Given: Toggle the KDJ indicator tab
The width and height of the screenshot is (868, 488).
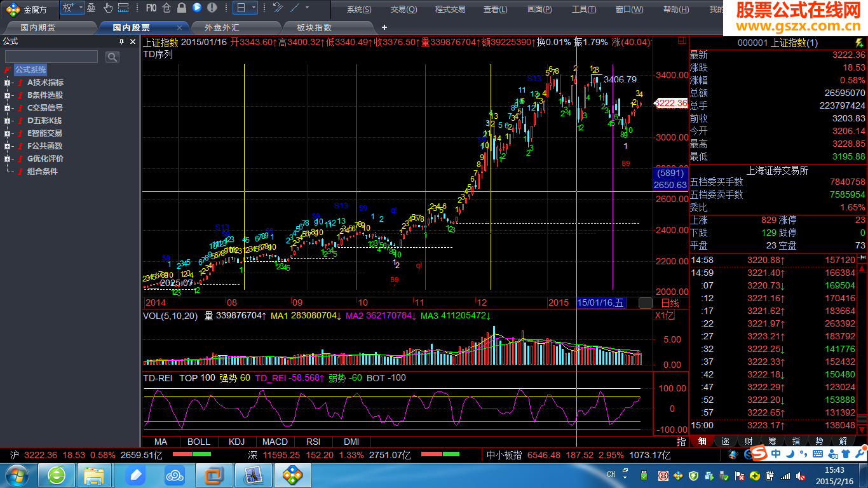Looking at the screenshot, I should 236,442.
